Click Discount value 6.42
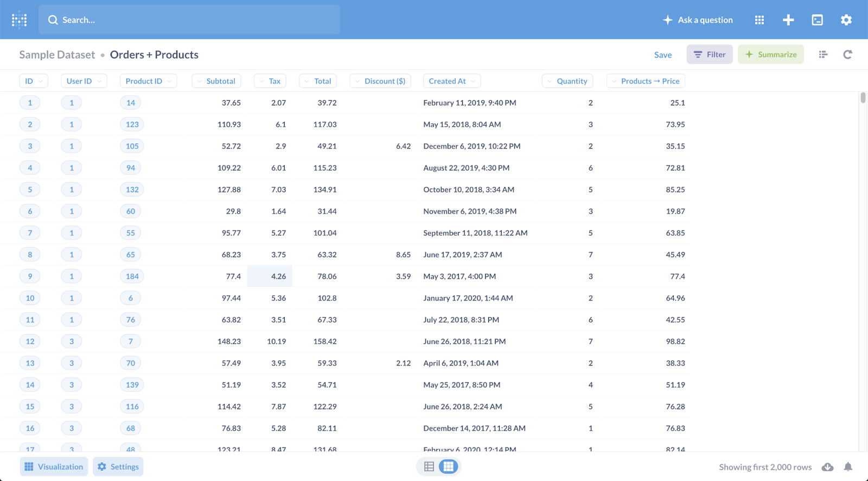This screenshot has height=481, width=868. (x=403, y=146)
